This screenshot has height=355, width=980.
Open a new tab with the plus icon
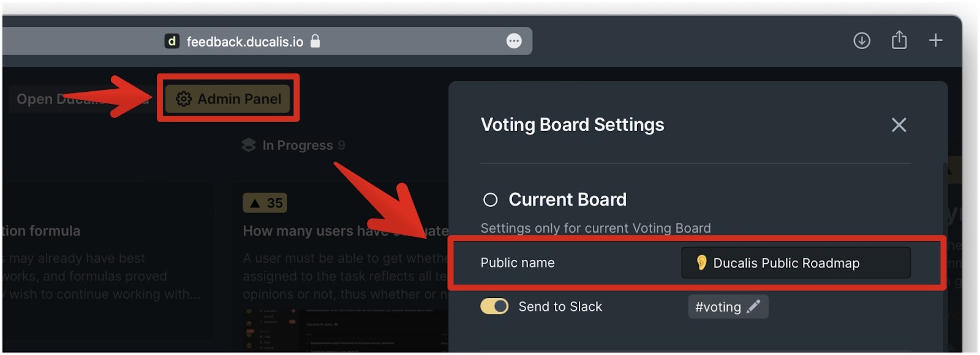(935, 40)
